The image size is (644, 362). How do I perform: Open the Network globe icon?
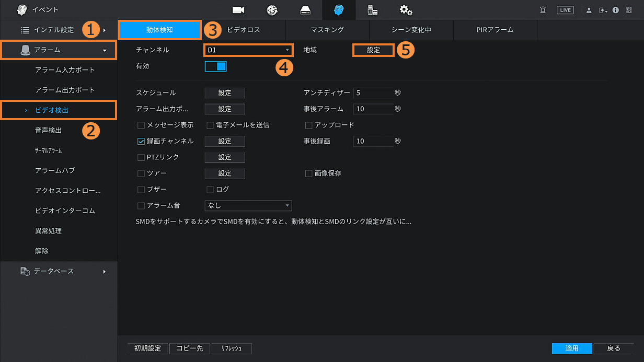[272, 10]
